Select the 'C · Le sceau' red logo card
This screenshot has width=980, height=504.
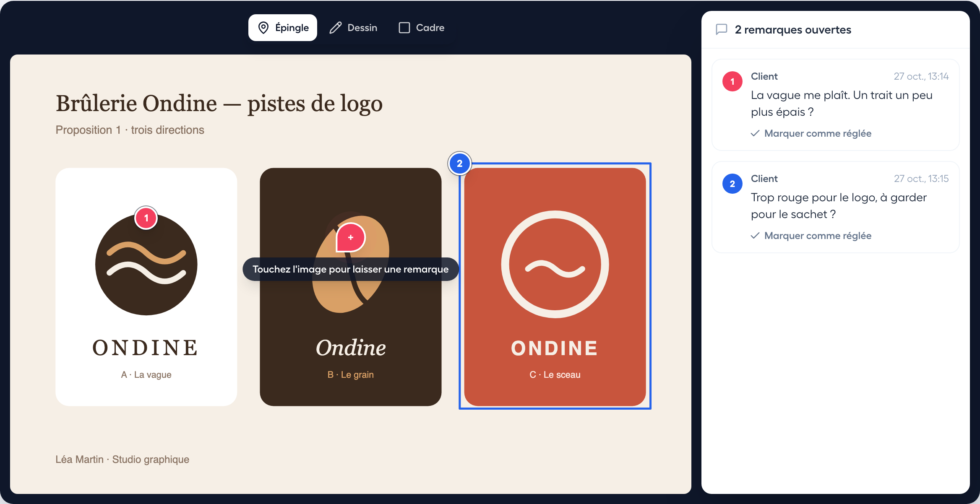coord(555,287)
